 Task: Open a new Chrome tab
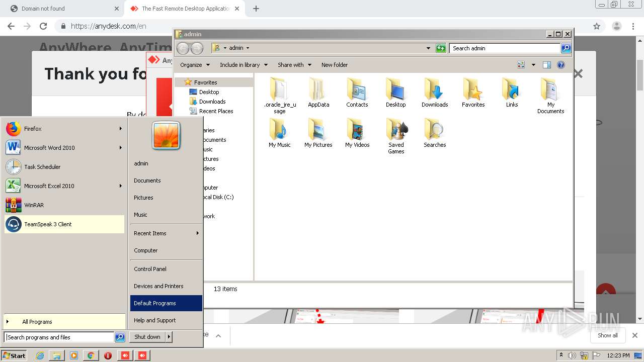tap(256, 9)
